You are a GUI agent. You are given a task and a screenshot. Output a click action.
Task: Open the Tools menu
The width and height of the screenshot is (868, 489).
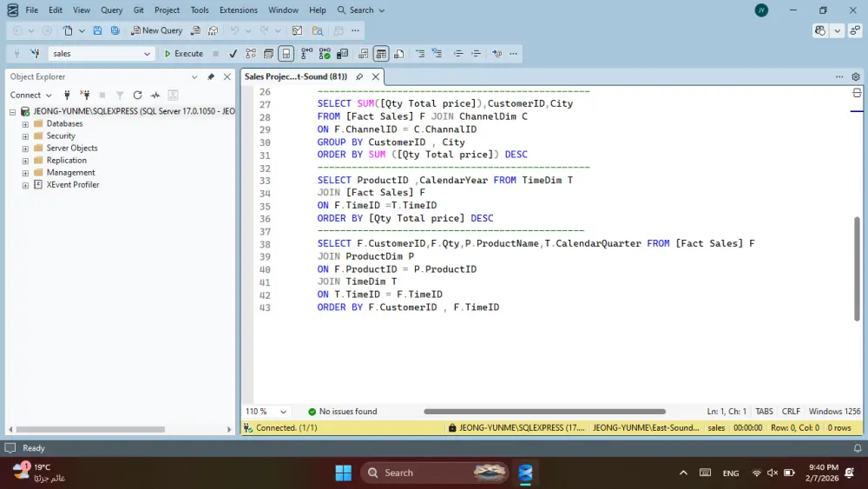click(x=200, y=10)
